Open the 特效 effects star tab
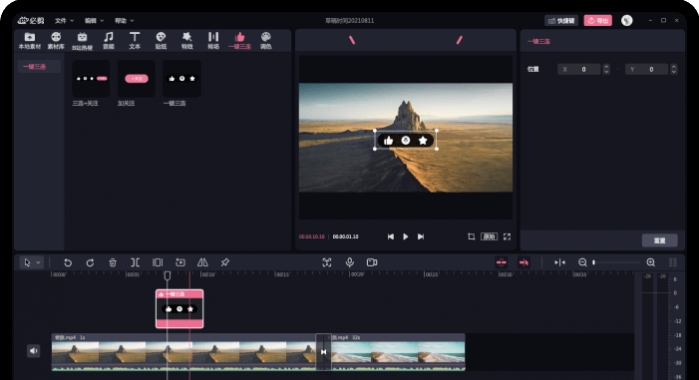This screenshot has width=699, height=380. [187, 41]
